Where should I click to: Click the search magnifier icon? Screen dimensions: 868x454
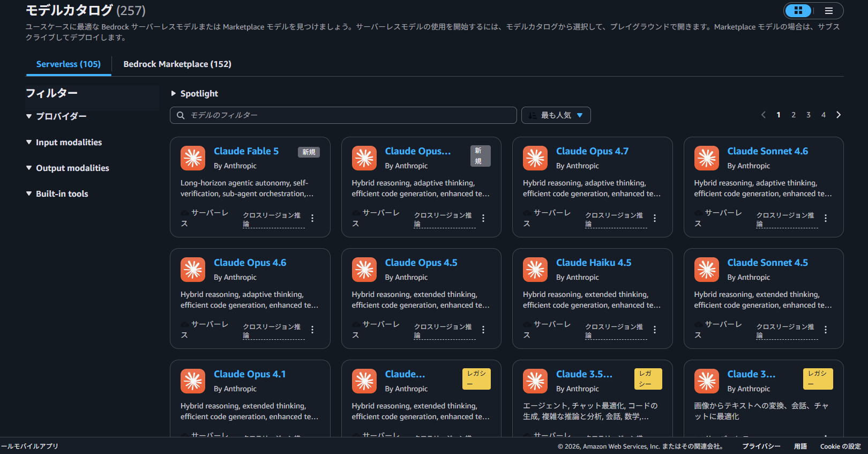tap(181, 115)
